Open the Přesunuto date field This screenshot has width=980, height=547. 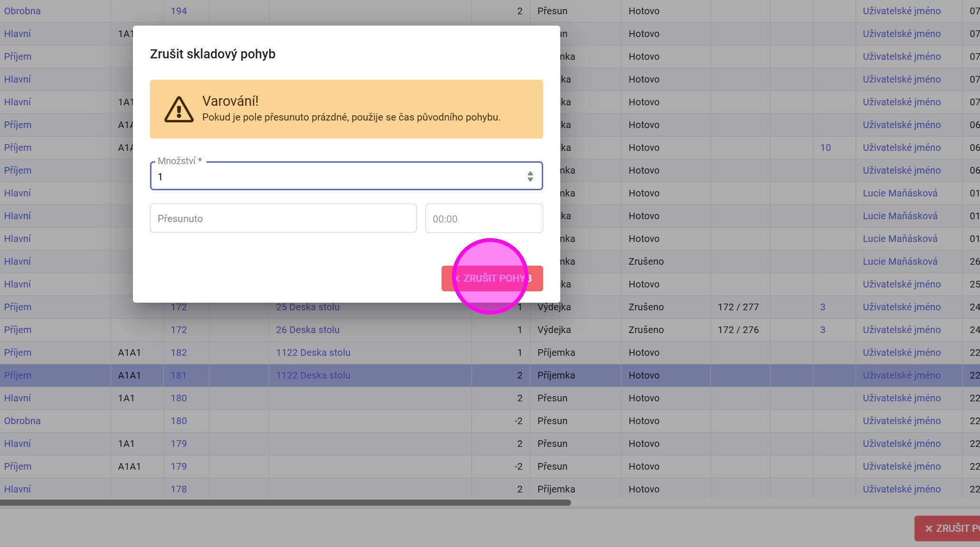283,219
